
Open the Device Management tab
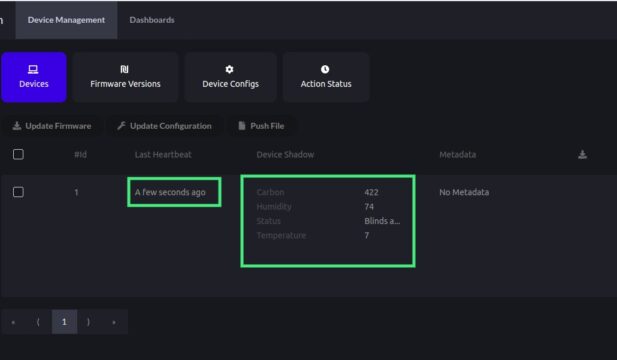tap(66, 20)
